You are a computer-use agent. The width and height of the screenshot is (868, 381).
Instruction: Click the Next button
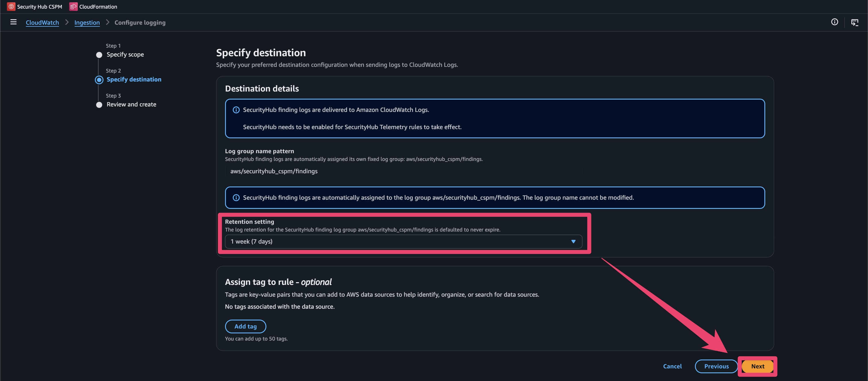(x=757, y=366)
